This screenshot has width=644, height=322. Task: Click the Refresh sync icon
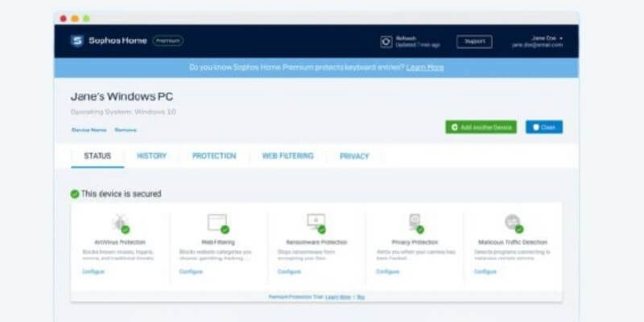pos(386,41)
